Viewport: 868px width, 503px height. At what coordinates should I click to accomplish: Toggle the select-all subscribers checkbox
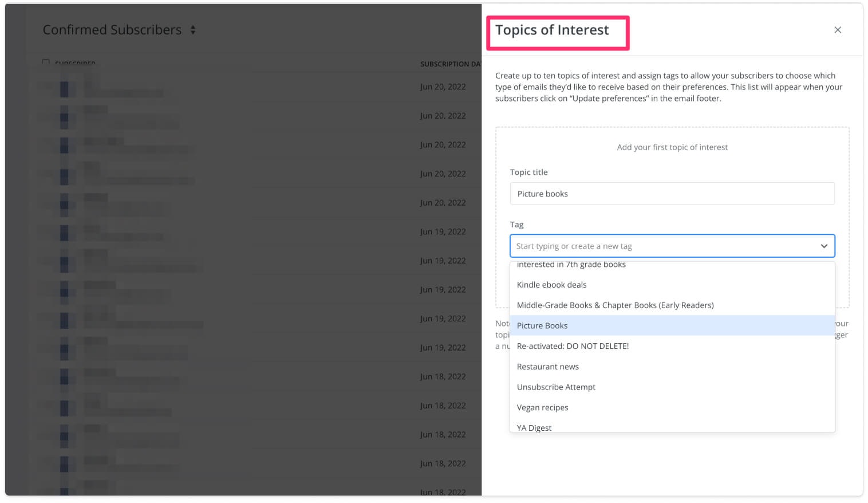(46, 62)
